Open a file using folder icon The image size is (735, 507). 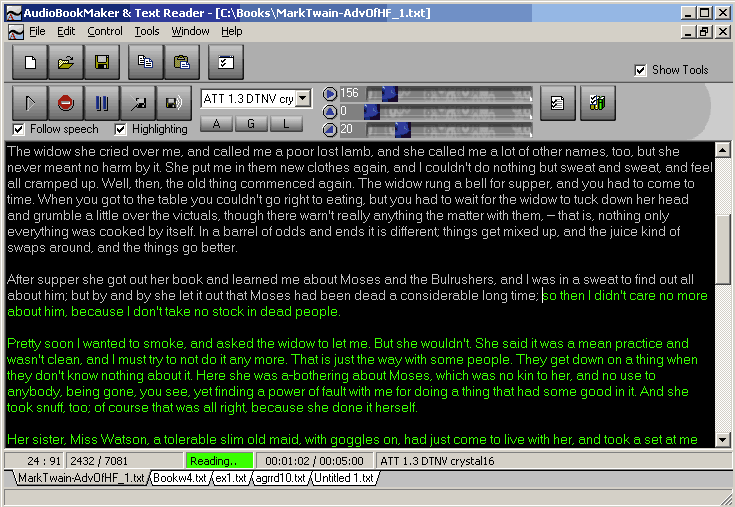66,62
